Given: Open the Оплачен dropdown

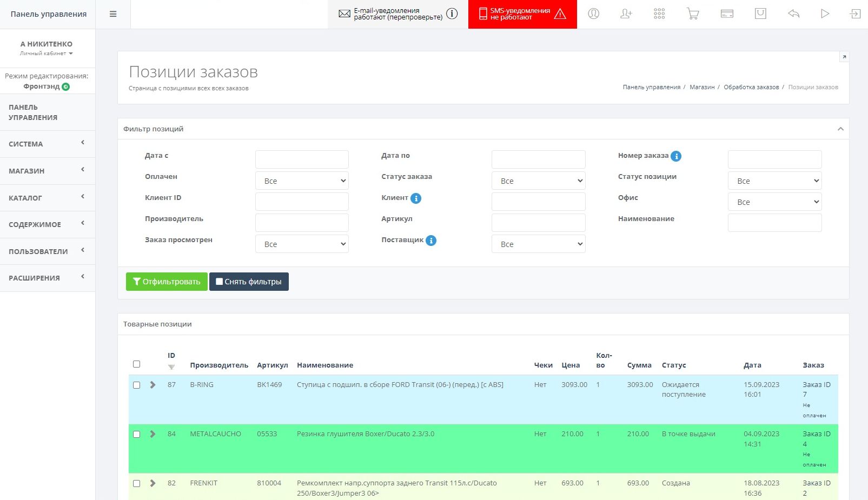Looking at the screenshot, I should [302, 181].
